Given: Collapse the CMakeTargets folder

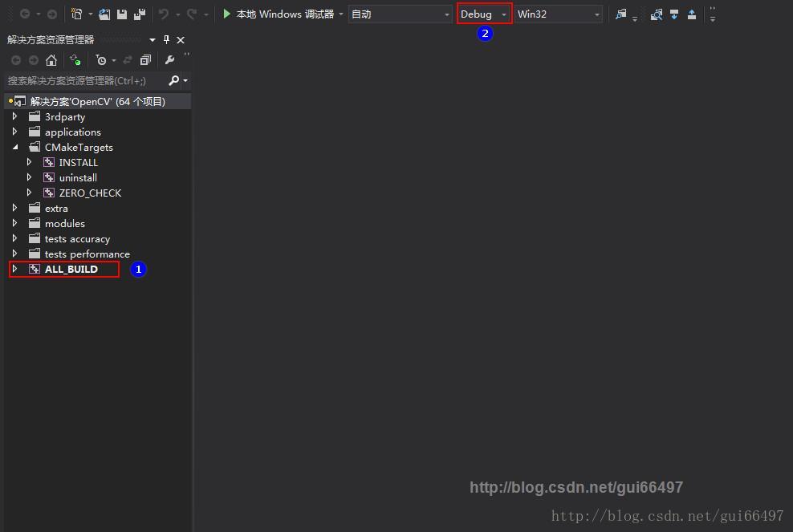Looking at the screenshot, I should [x=15, y=147].
